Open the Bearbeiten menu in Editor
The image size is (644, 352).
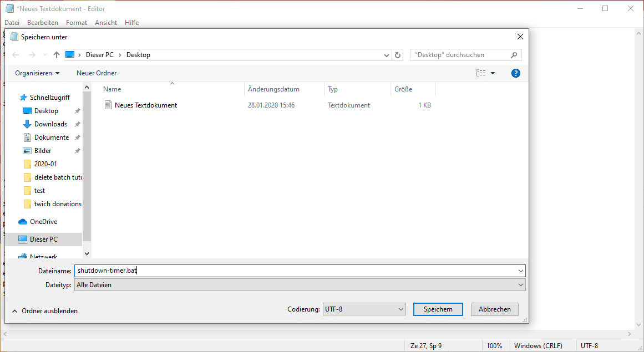[43, 23]
